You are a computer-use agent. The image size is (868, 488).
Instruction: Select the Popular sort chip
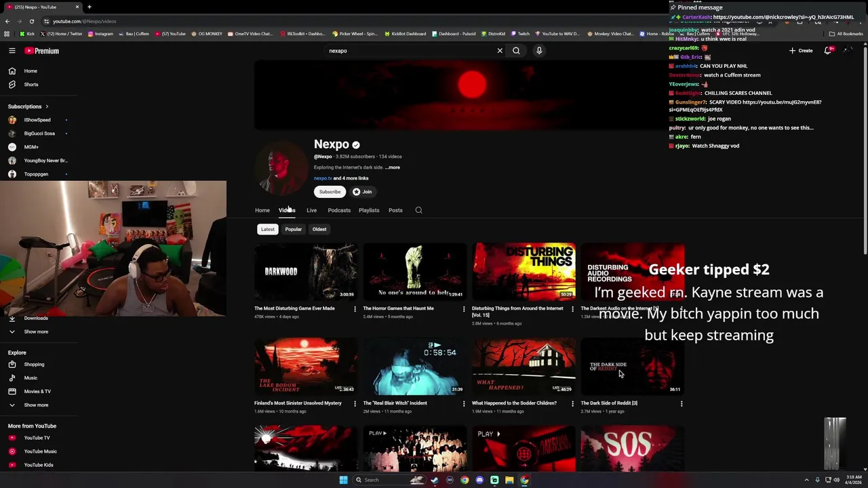[293, 229]
